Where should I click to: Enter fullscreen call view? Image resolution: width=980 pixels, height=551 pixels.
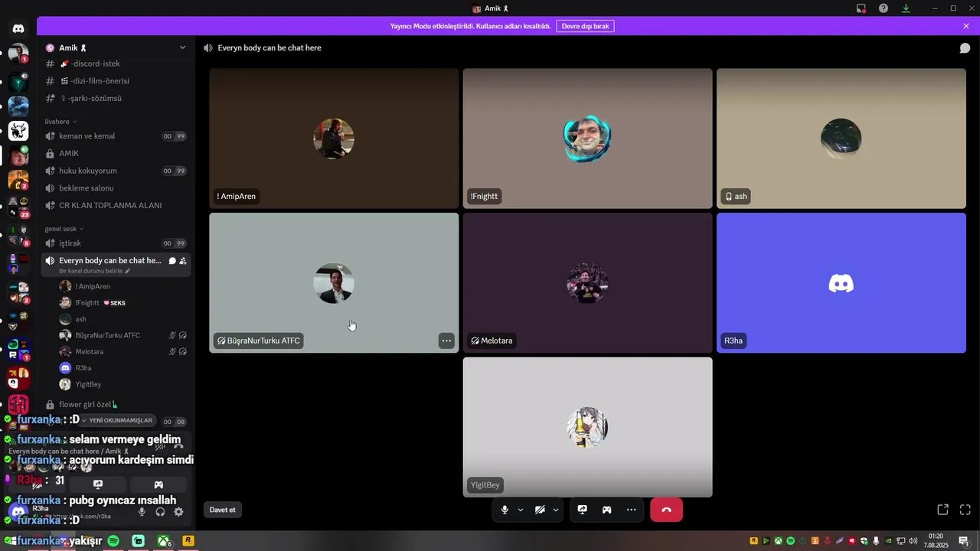965,510
